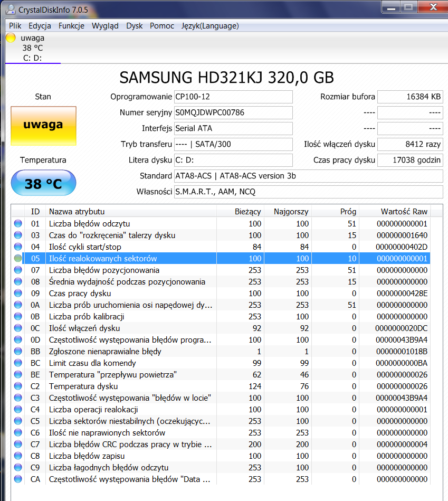
Task: Click the power-on hours field 17038 godzin
Action: 411,160
